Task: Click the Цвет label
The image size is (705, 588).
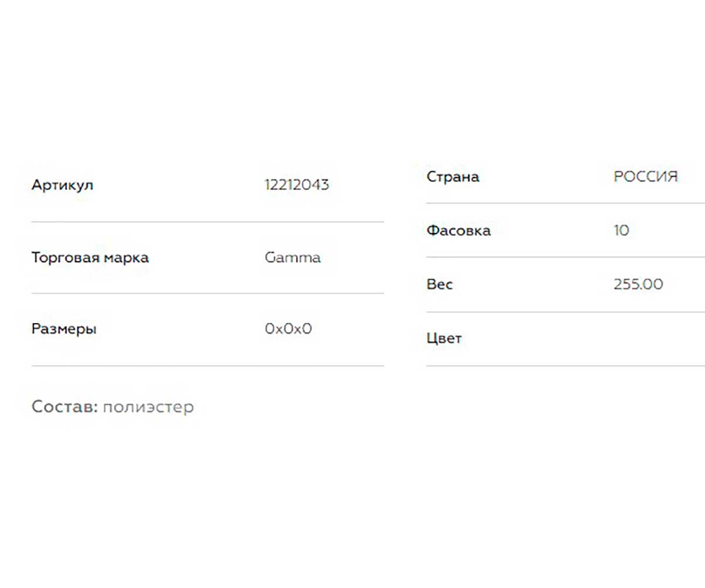Action: [444, 339]
